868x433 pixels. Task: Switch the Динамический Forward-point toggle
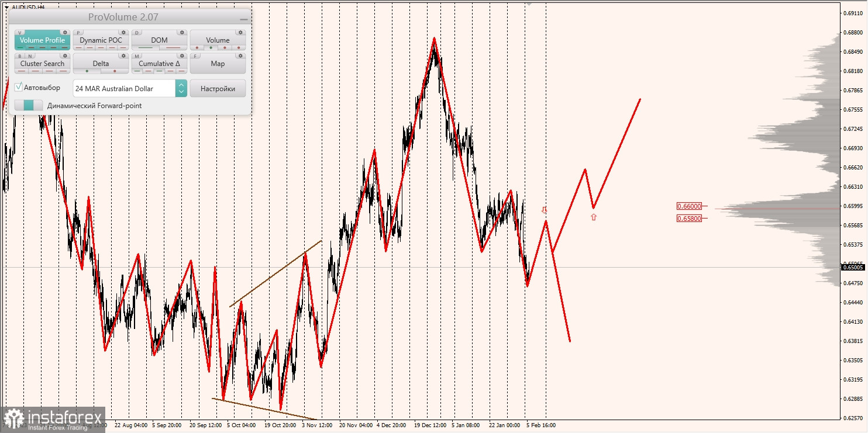click(29, 105)
